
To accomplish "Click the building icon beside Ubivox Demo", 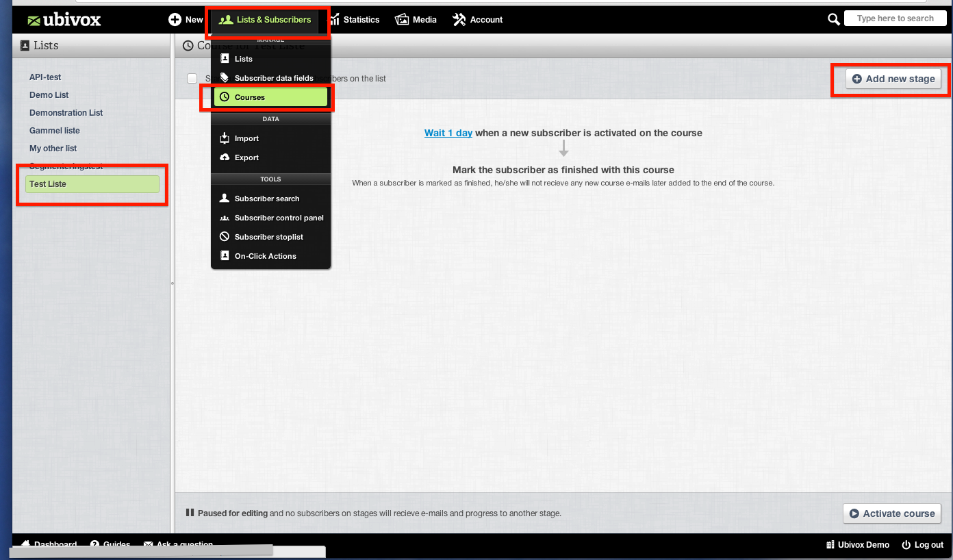I will pyautogui.click(x=831, y=545).
